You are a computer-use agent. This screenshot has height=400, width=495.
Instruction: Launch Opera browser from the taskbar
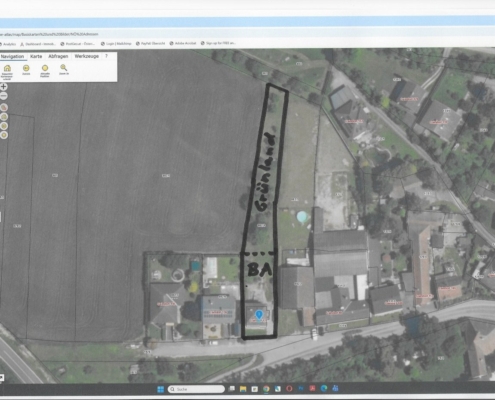(x=289, y=389)
